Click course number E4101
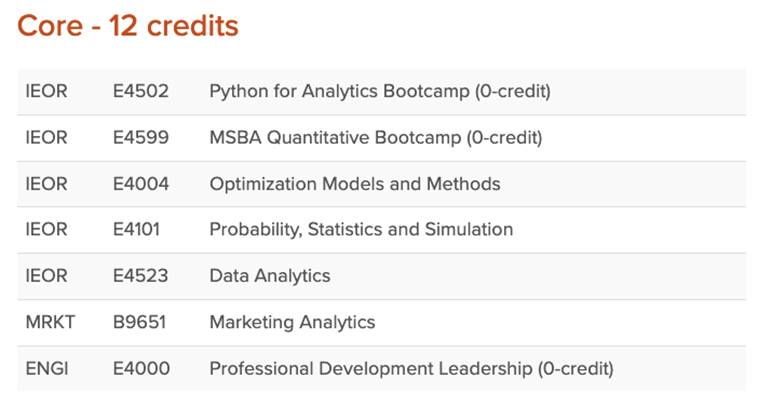 pyautogui.click(x=136, y=230)
